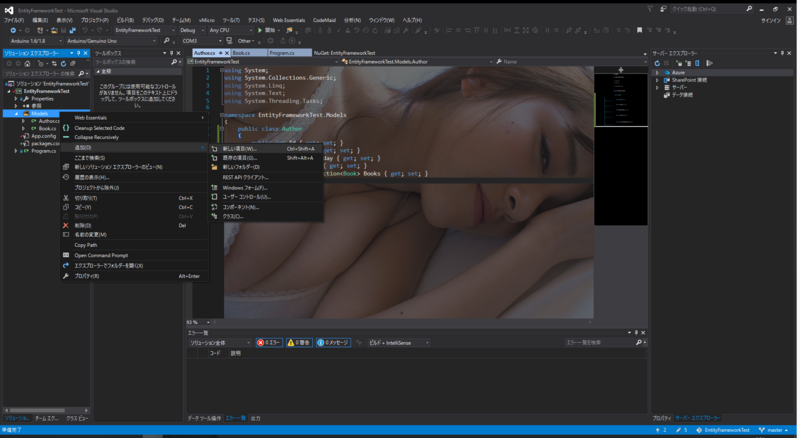800x438 pixels.
Task: Open the Any CPU platform dropdown
Action: pos(230,30)
